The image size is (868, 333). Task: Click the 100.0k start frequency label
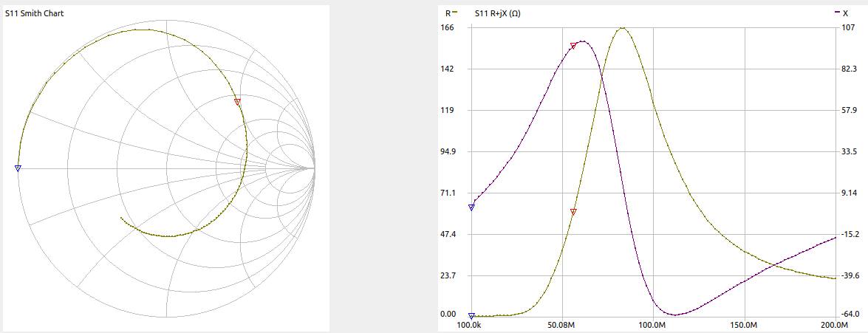pos(471,325)
